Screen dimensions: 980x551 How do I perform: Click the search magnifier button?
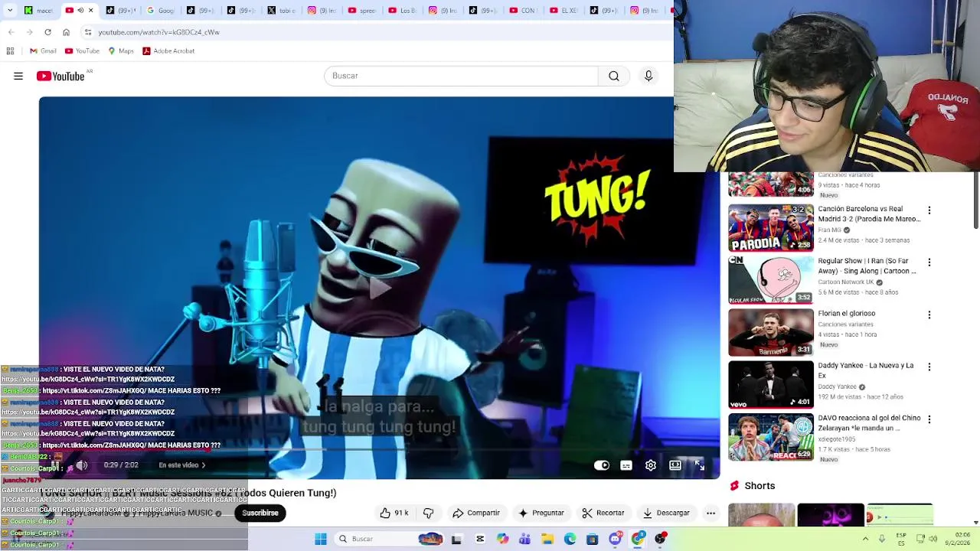[614, 76]
